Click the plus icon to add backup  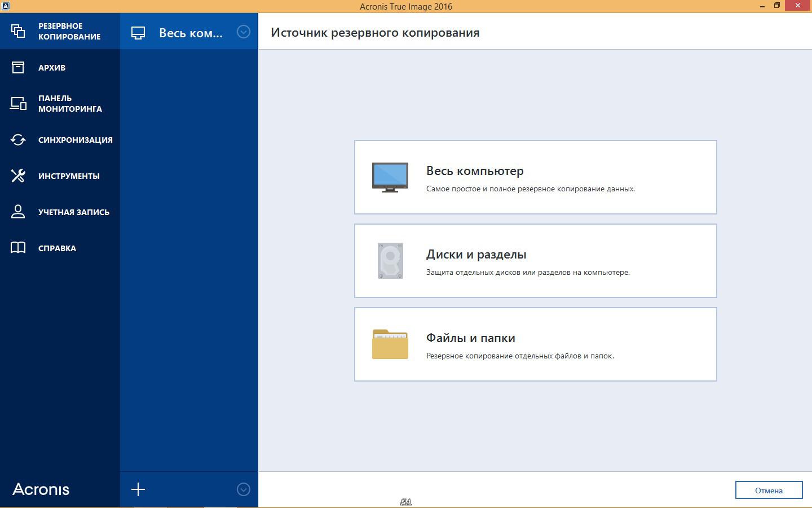click(138, 489)
